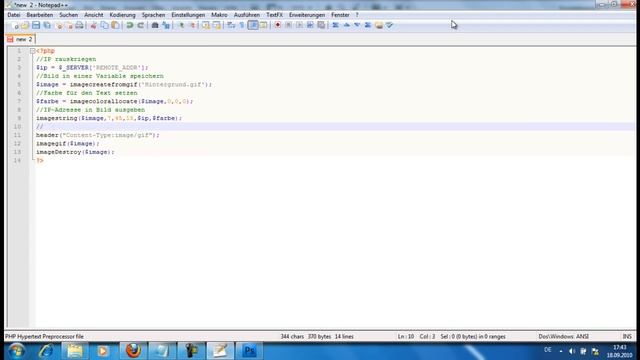Click the "//IP rauskriegen" comment line
The width and height of the screenshot is (640, 360).
[66, 59]
